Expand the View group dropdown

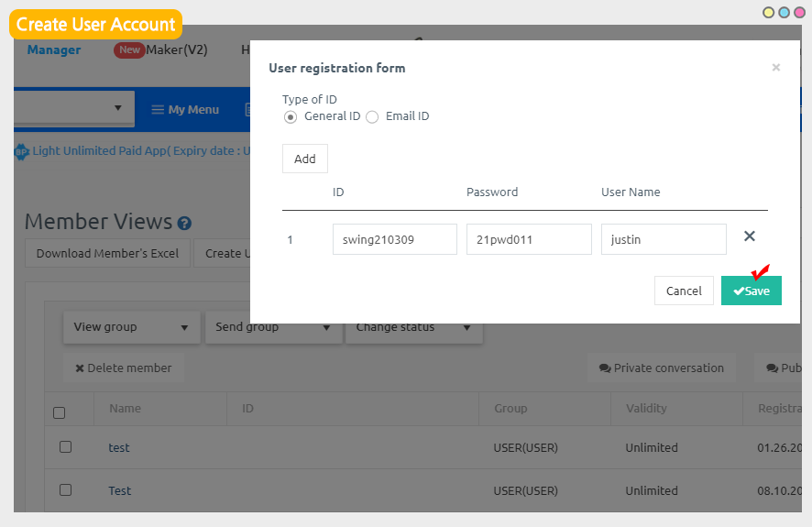131,327
